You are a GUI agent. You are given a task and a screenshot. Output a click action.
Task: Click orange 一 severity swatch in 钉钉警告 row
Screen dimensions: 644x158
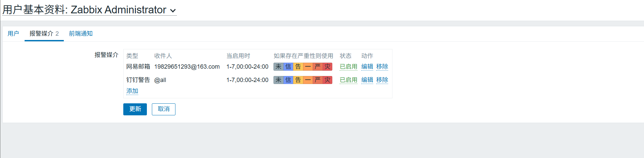(x=308, y=80)
